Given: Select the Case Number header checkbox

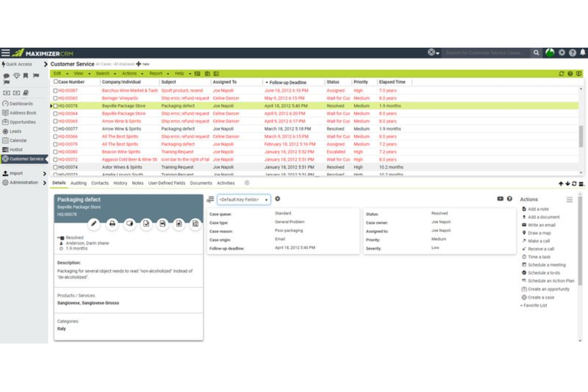Looking at the screenshot, I should click(55, 82).
